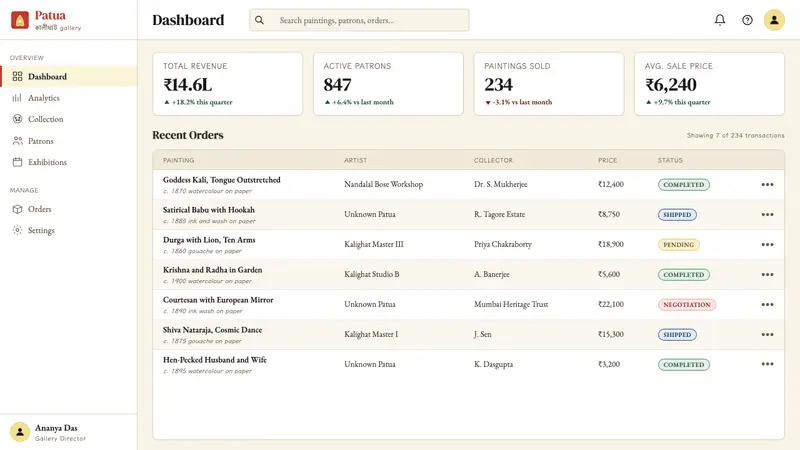The width and height of the screenshot is (800, 450).
Task: Click artist Kalighat Master III
Action: (x=373, y=244)
